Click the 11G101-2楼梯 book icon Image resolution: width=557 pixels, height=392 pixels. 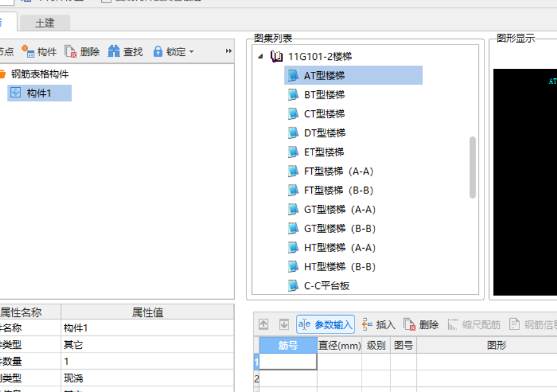pyautogui.click(x=276, y=56)
